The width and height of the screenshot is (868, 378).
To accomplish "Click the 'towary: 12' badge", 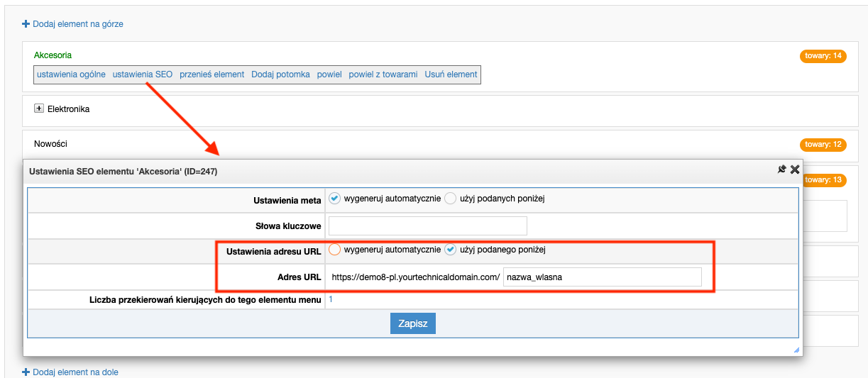I will [x=823, y=145].
